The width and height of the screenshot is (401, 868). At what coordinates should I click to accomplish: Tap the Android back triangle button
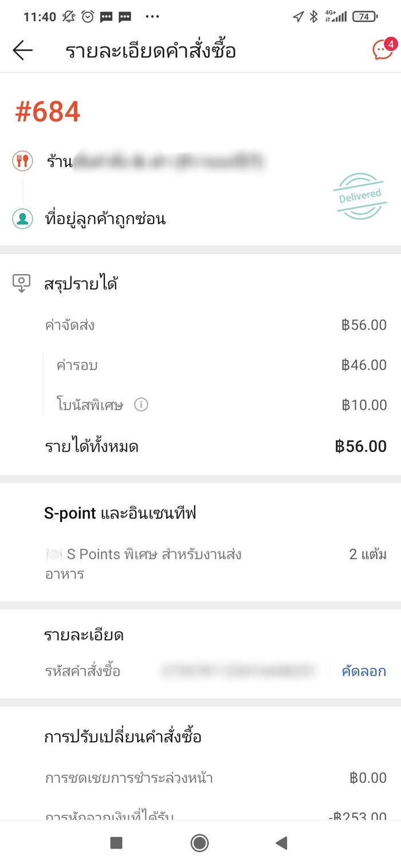click(282, 843)
